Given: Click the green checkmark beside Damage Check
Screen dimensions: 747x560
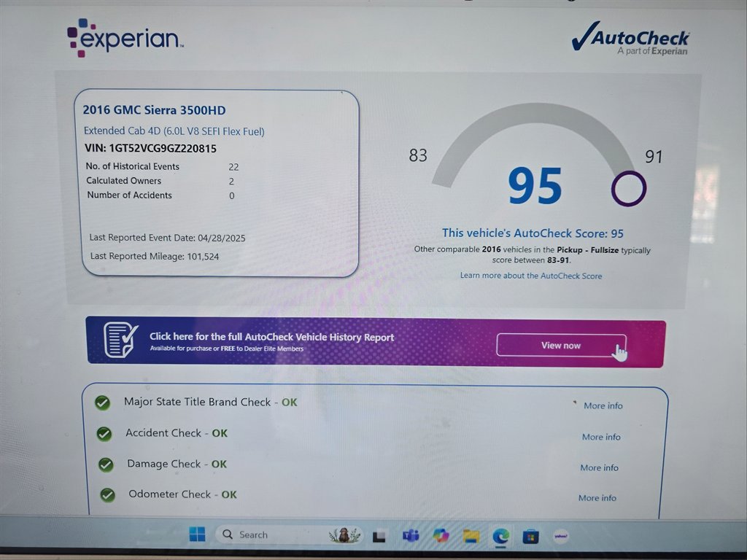Looking at the screenshot, I should [106, 464].
